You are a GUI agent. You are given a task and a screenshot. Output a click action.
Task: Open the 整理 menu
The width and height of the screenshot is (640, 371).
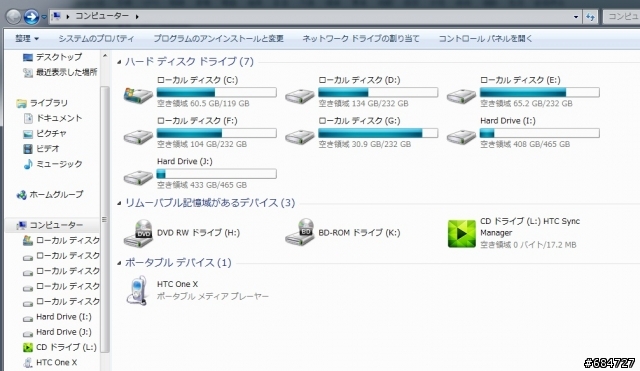click(x=27, y=39)
